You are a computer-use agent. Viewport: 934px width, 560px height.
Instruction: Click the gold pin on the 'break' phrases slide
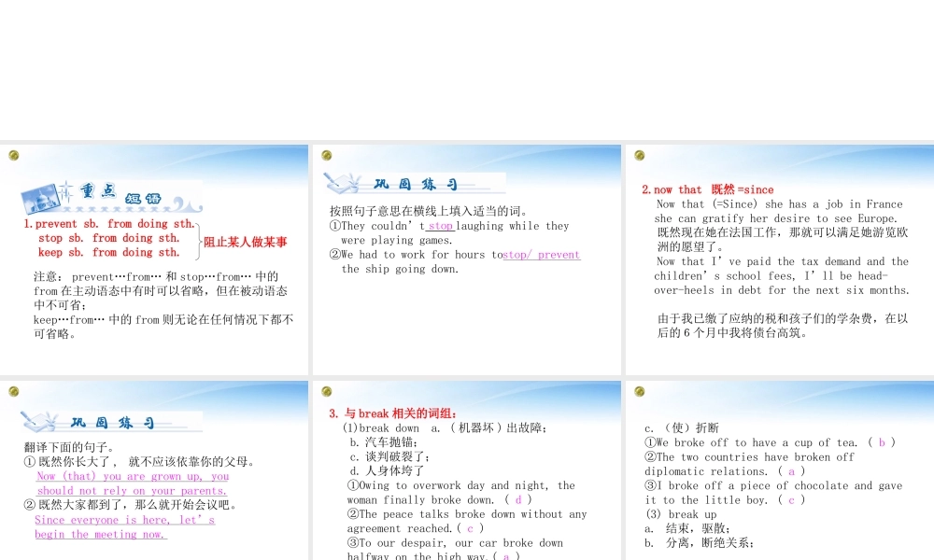coord(326,392)
